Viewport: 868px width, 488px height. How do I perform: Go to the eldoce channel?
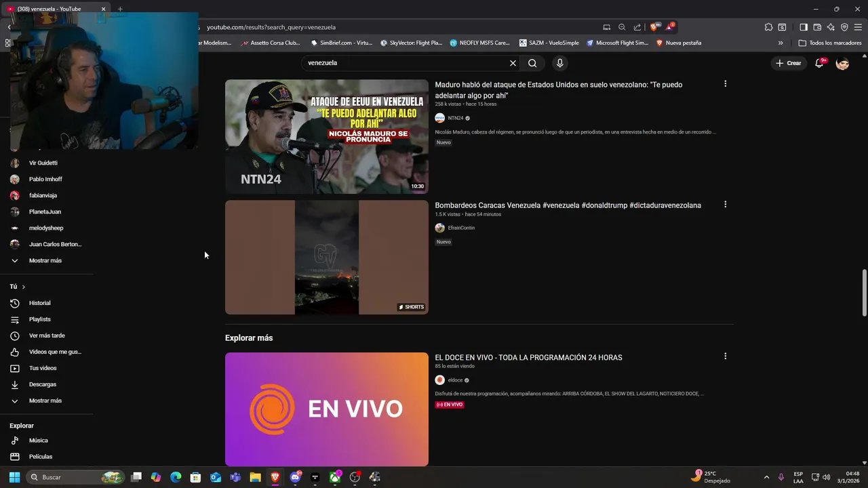(455, 380)
